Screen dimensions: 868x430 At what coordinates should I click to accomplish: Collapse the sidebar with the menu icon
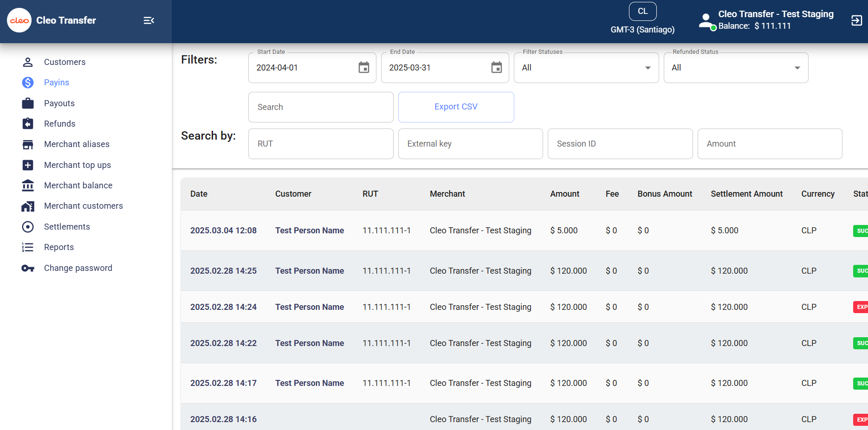(149, 20)
